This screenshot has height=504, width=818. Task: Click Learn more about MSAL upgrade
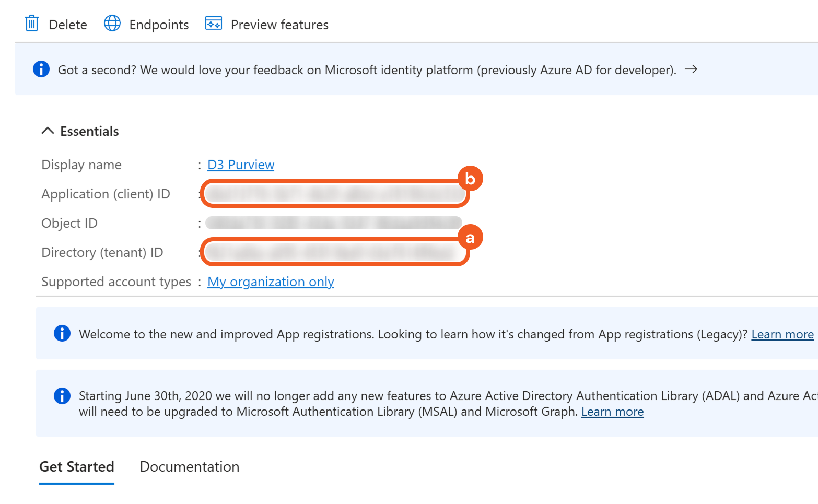pos(612,412)
